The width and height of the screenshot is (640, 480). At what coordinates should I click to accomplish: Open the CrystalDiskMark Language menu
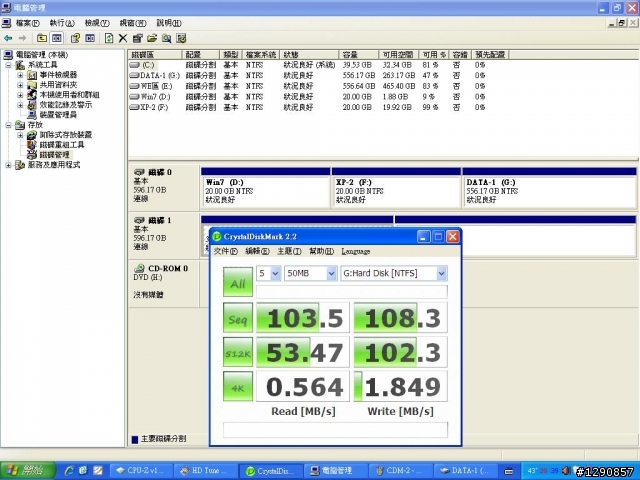coord(356,251)
